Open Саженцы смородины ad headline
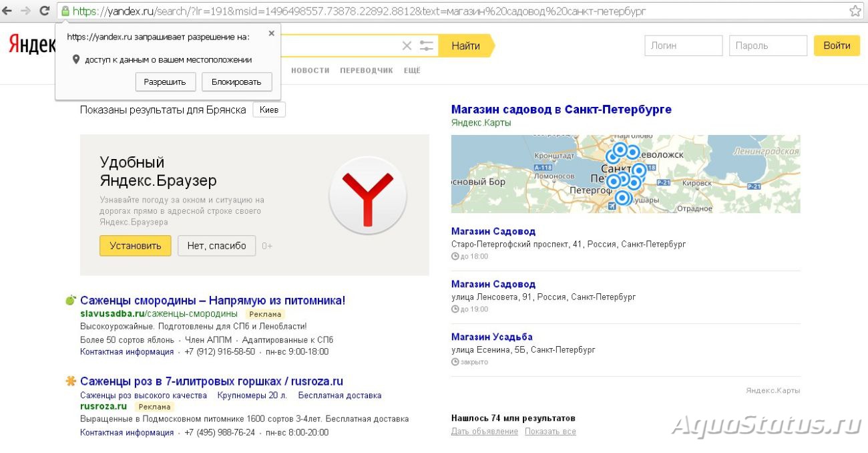 click(213, 300)
